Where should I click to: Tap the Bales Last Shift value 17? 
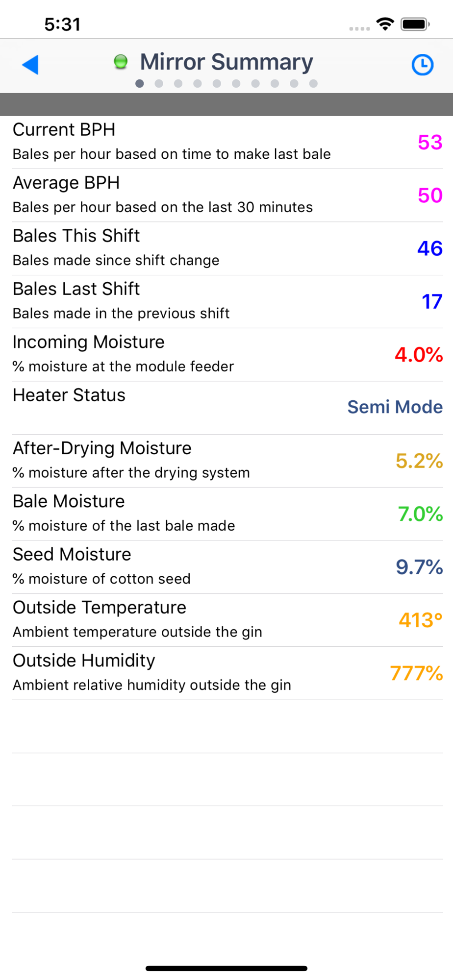tap(432, 302)
